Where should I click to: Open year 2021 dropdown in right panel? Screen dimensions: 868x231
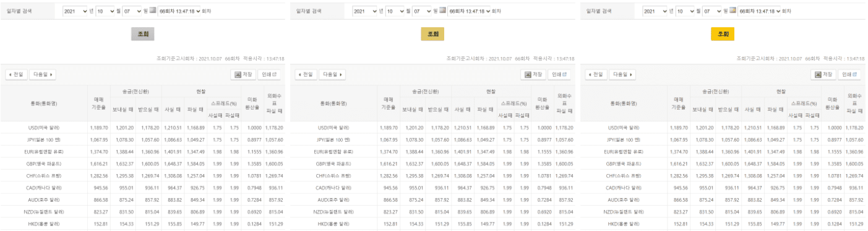tap(655, 11)
